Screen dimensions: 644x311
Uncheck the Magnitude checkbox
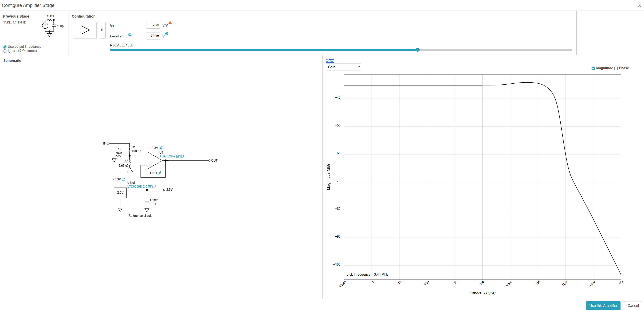click(x=593, y=68)
